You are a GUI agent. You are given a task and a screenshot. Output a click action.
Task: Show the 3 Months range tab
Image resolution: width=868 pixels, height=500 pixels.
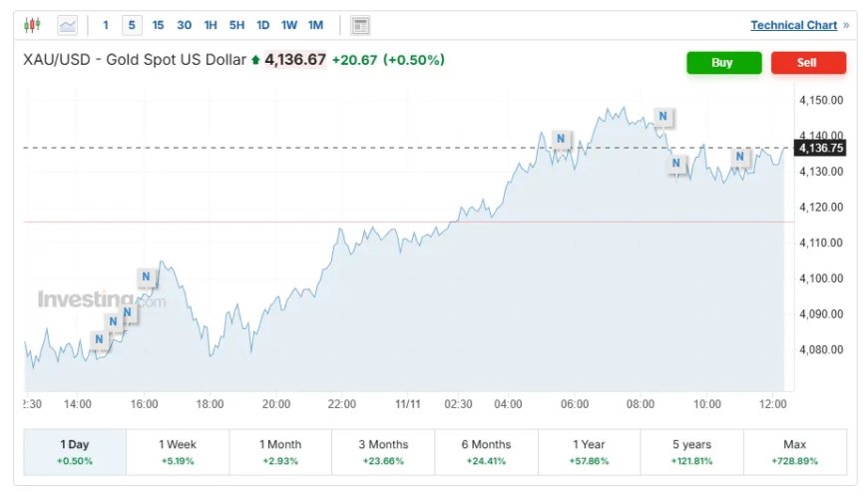coord(384,452)
